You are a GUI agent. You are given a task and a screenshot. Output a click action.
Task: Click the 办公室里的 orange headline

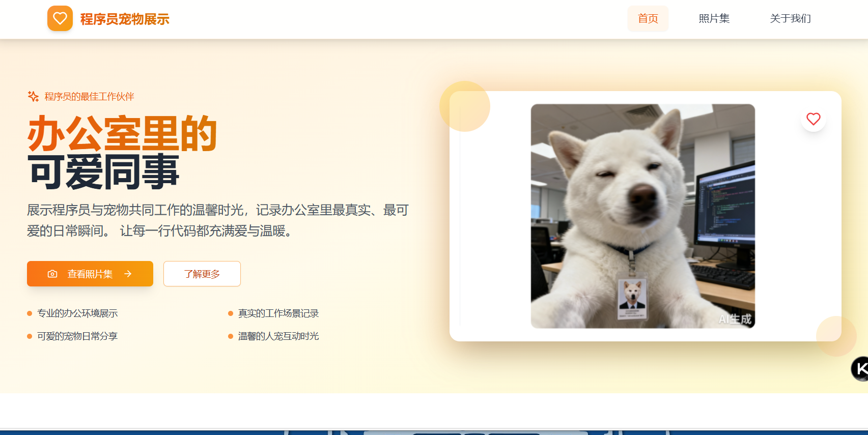click(x=122, y=134)
